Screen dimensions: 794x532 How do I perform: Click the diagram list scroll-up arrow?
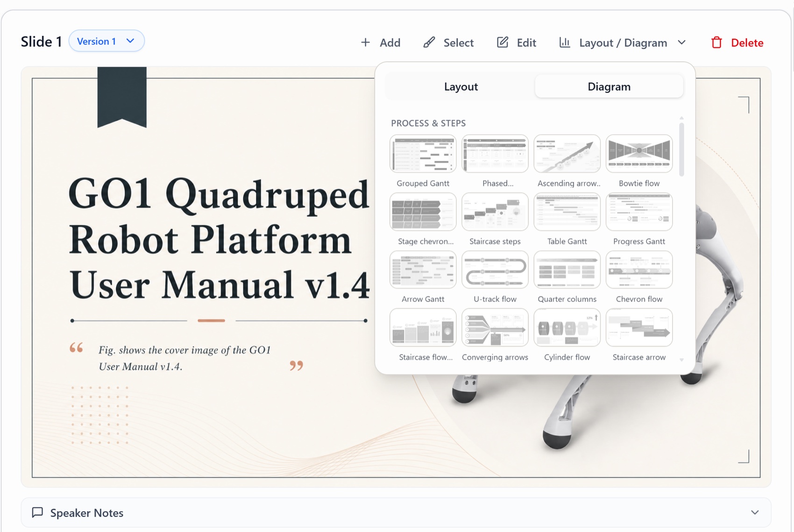(x=681, y=118)
